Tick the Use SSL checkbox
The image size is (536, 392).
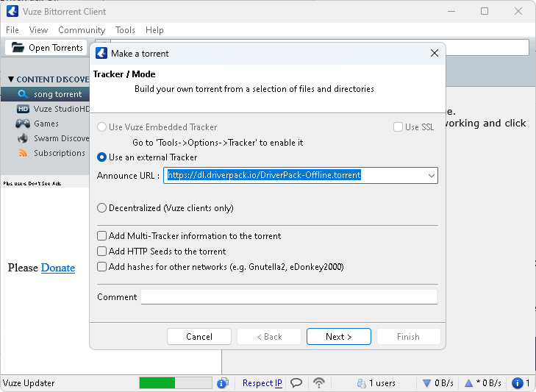tap(398, 127)
